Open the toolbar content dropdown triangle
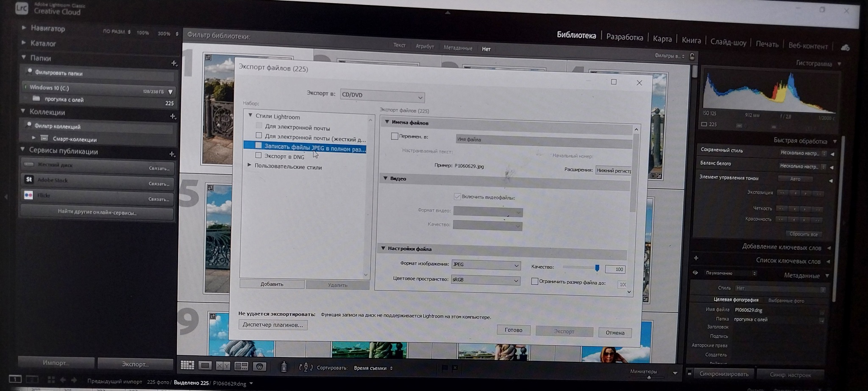Screen dimensions: 868x391 pos(675,373)
